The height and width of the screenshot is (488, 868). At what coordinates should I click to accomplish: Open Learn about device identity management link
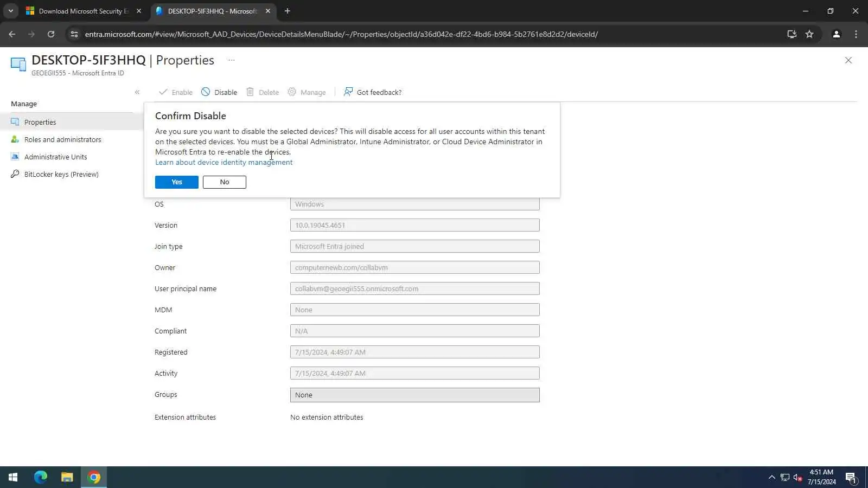tap(224, 162)
